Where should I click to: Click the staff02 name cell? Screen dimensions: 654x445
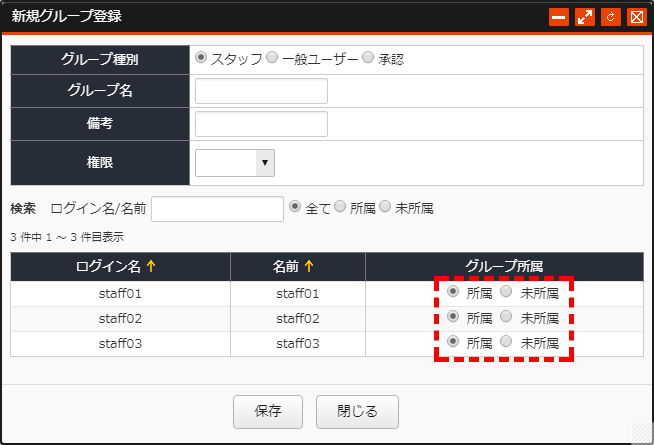tap(298, 319)
